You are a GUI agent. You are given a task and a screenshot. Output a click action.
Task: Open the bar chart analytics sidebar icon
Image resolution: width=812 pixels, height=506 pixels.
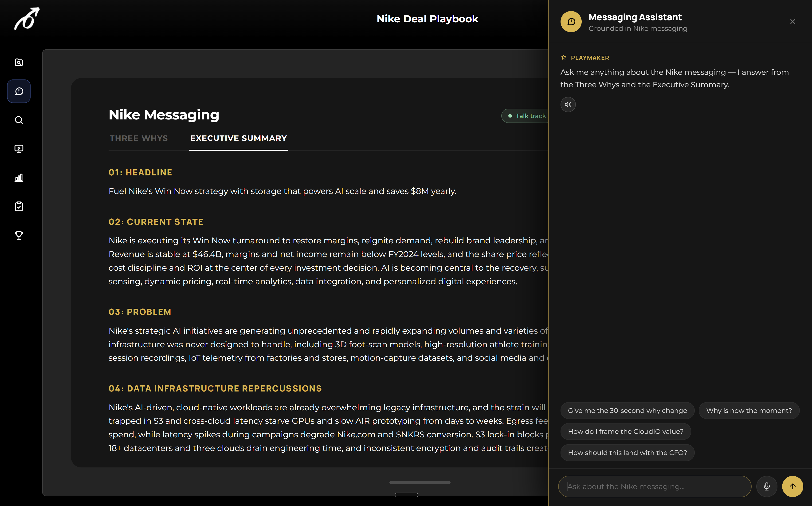point(19,178)
